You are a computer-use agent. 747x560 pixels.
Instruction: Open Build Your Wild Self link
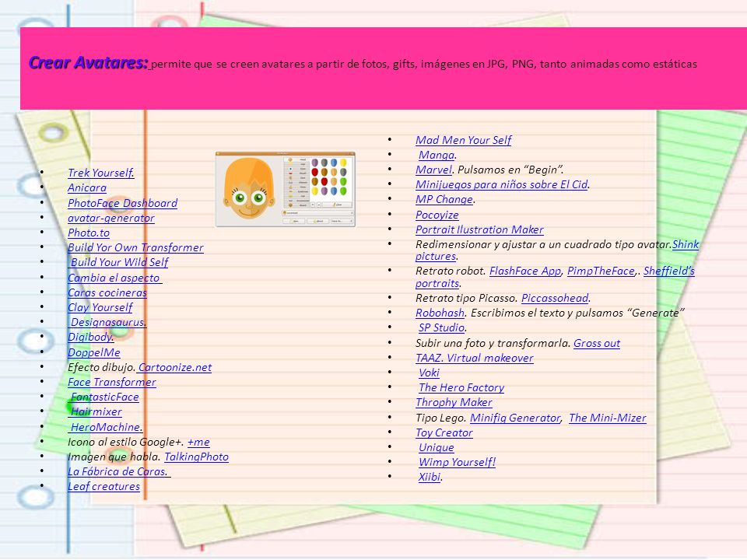pos(120,262)
